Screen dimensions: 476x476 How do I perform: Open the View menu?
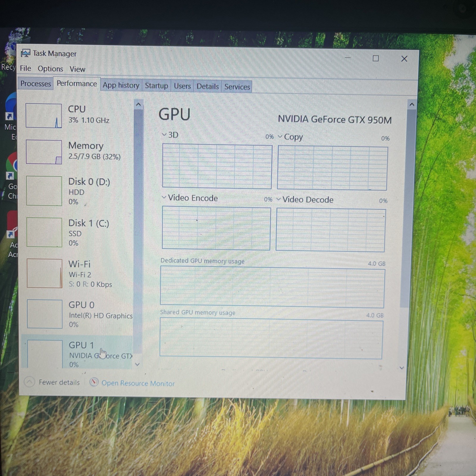click(x=77, y=69)
